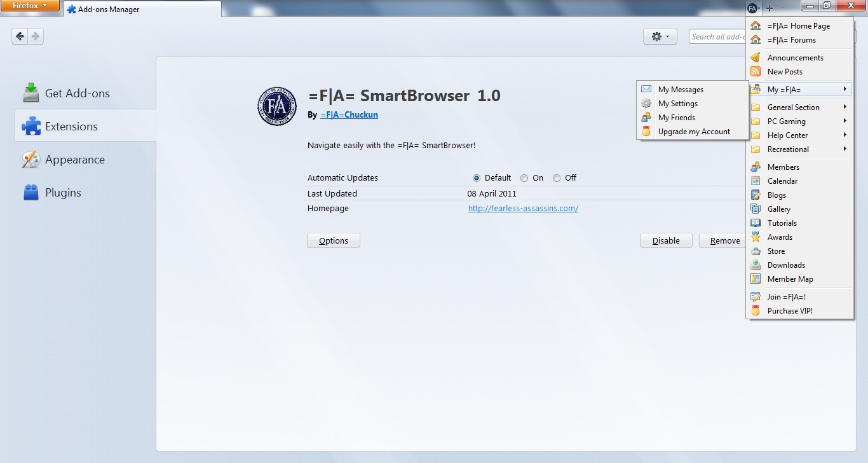868x463 pixels.
Task: Select On for Automatic Updates
Action: [x=524, y=178]
